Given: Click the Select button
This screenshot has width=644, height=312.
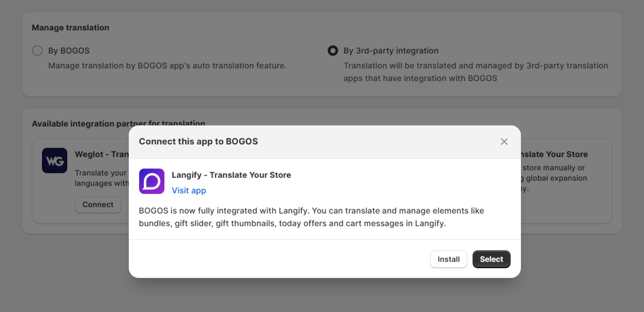Looking at the screenshot, I should click(x=491, y=260).
